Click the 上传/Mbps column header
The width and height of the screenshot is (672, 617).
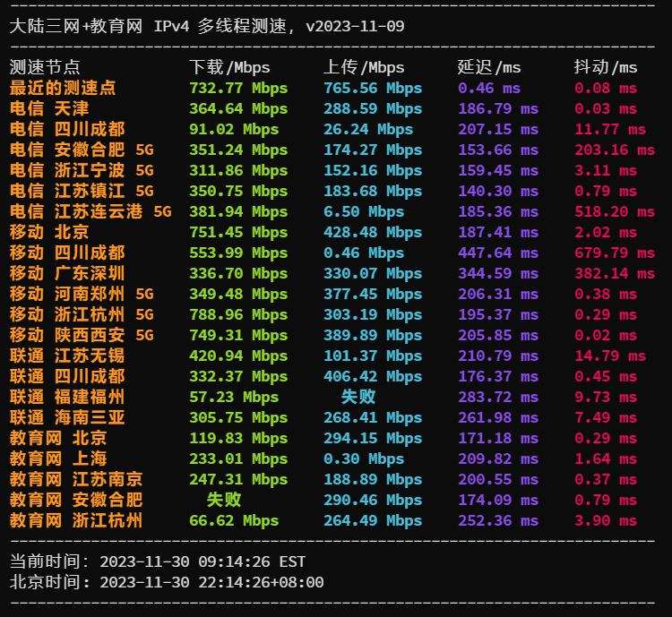pyautogui.click(x=364, y=67)
